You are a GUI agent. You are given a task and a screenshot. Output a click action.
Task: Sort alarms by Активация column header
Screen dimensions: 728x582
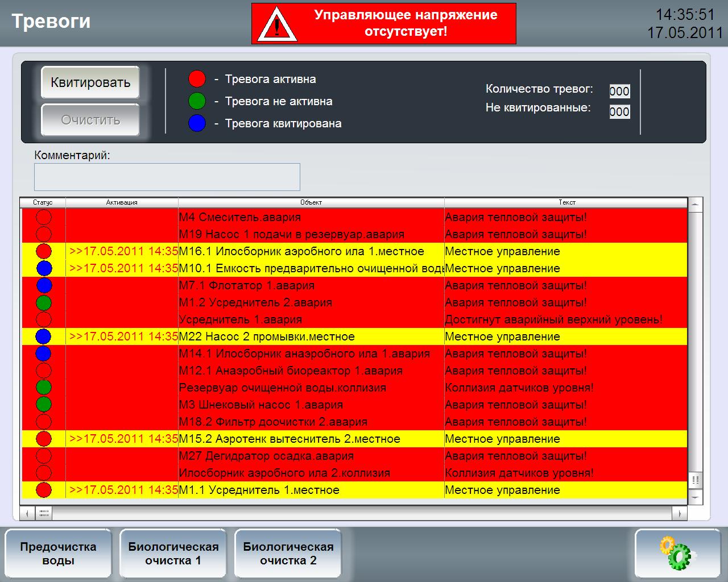coord(122,202)
